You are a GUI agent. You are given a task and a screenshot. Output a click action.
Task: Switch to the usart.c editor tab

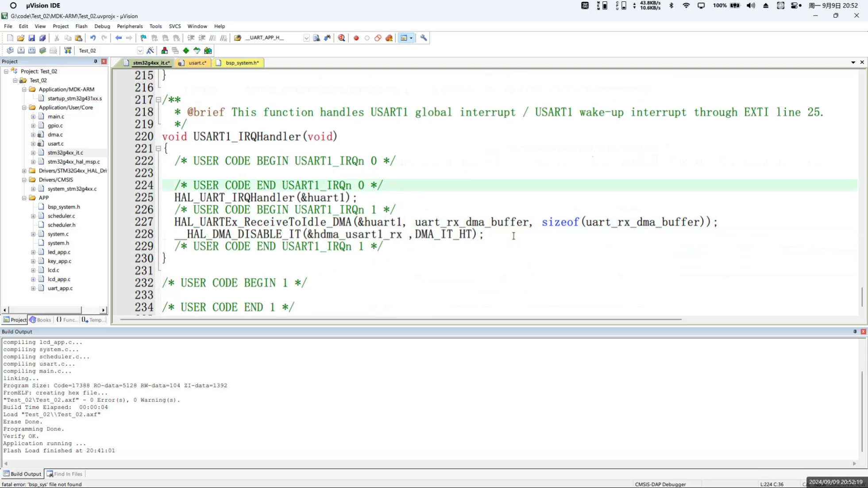(197, 63)
